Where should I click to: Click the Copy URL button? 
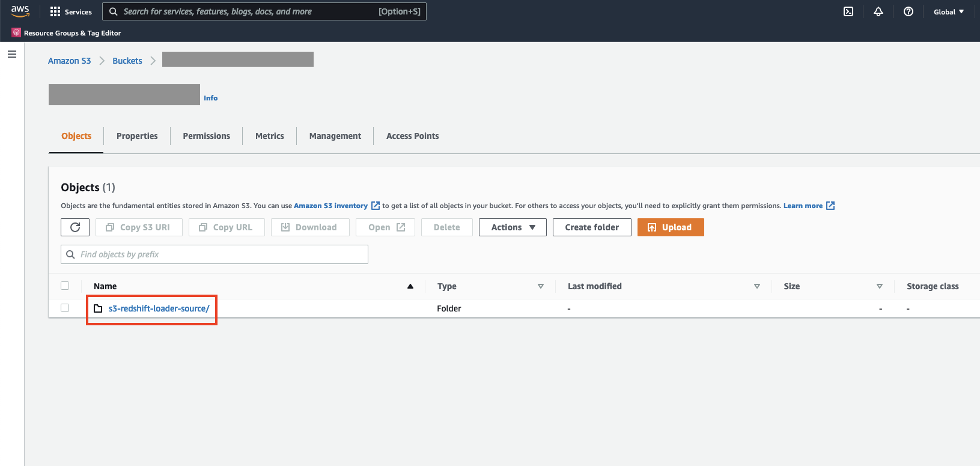(x=227, y=227)
